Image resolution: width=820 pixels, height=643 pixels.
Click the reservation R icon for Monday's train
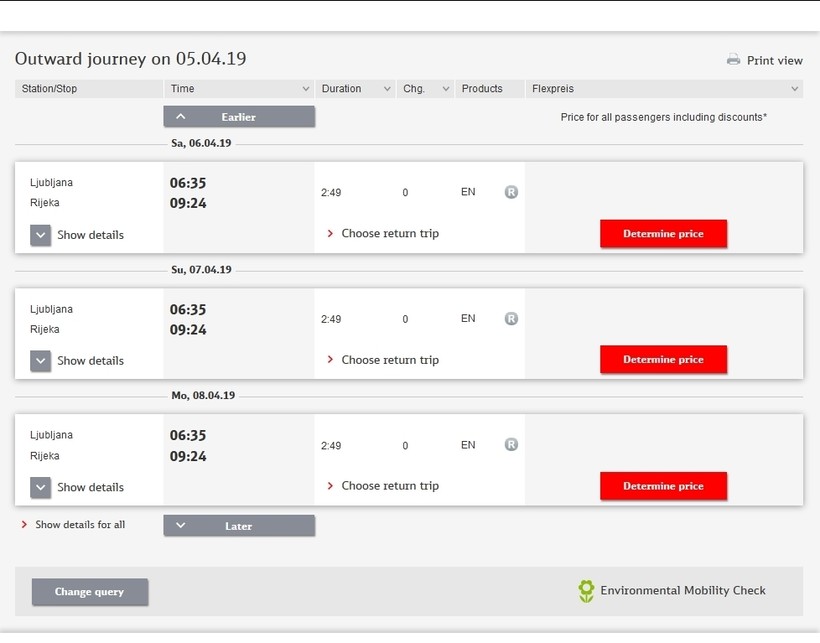coord(511,445)
